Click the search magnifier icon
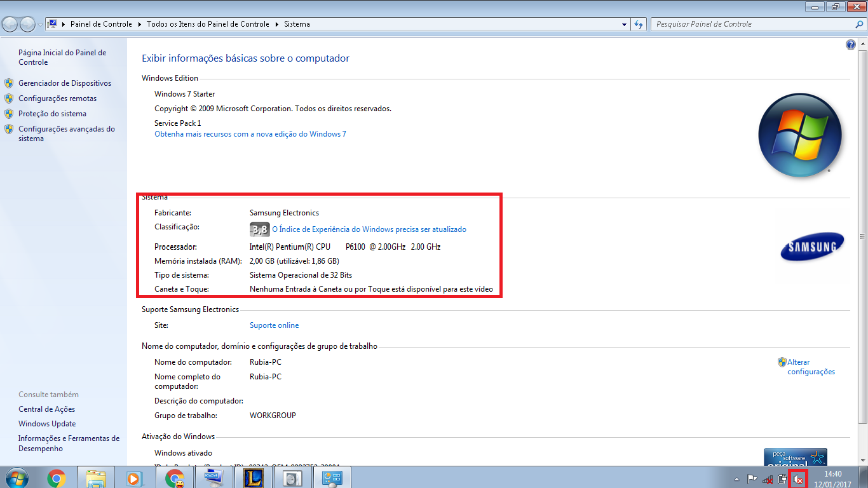 859,24
